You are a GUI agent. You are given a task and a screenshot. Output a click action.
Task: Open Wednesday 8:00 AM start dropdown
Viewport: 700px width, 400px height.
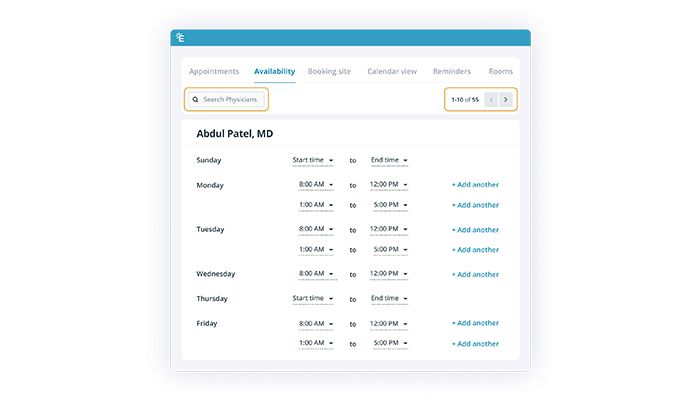pos(316,274)
